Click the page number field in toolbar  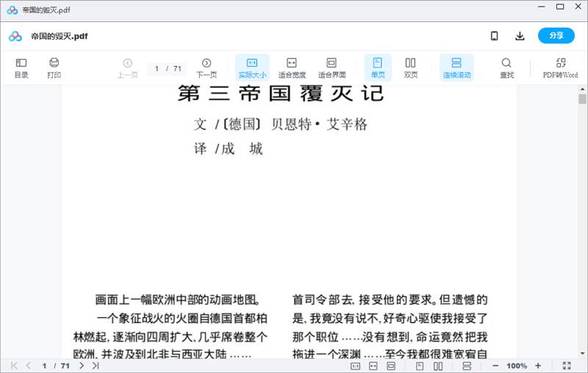point(157,68)
